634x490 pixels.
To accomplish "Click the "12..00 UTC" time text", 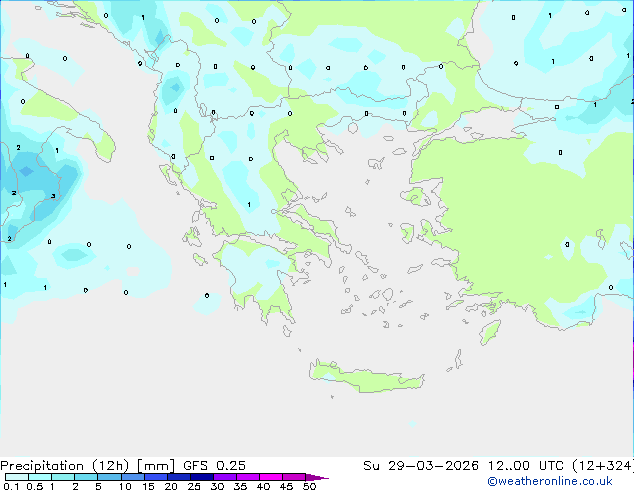I will 525,466.
